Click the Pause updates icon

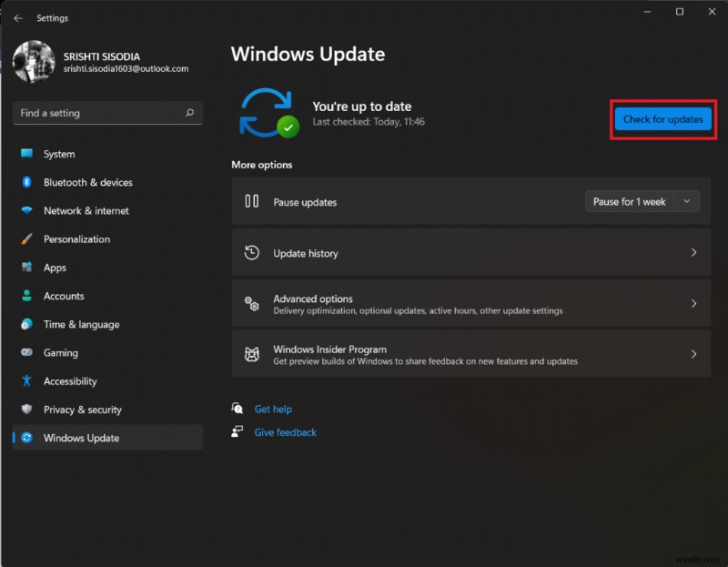[253, 201]
